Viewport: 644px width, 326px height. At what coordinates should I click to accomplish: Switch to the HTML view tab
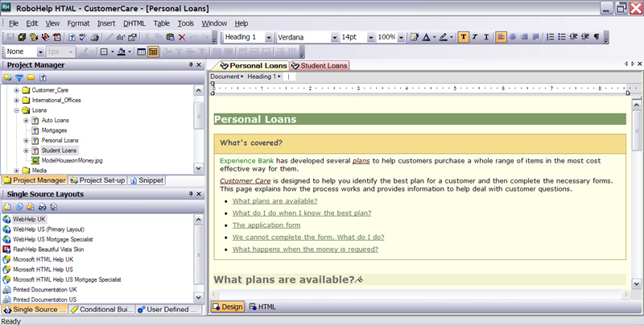pos(262,307)
